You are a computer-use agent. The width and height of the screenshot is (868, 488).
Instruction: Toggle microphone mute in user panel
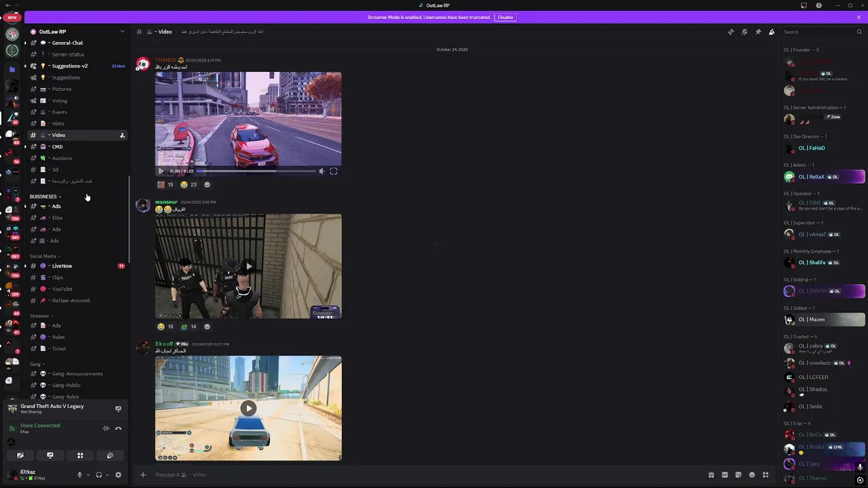[x=79, y=475]
